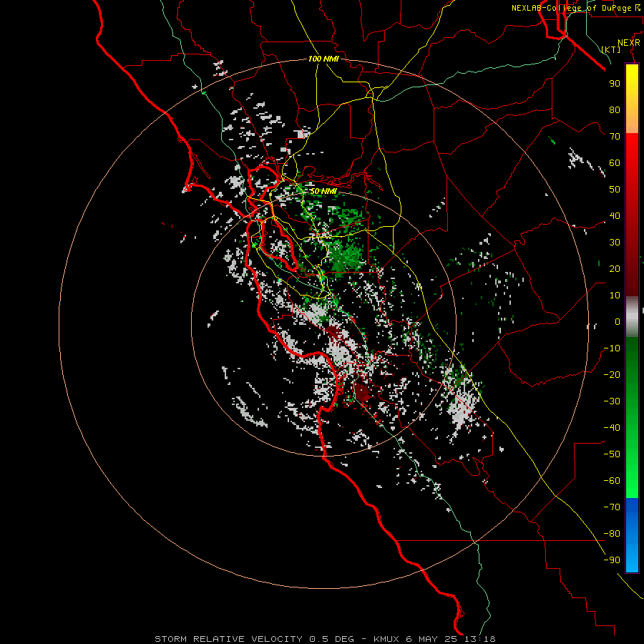Click the [KT] units label

[611, 49]
